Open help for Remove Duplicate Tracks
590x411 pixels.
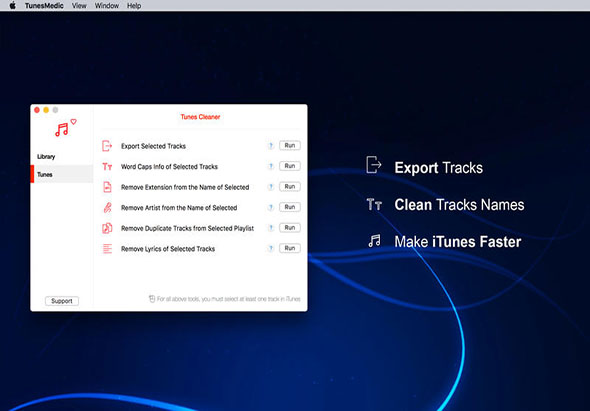[x=271, y=228]
